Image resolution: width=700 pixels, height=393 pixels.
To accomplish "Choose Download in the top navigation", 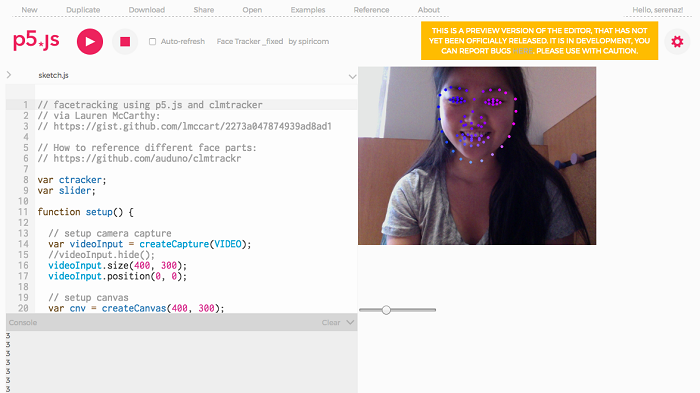I will 147,9.
